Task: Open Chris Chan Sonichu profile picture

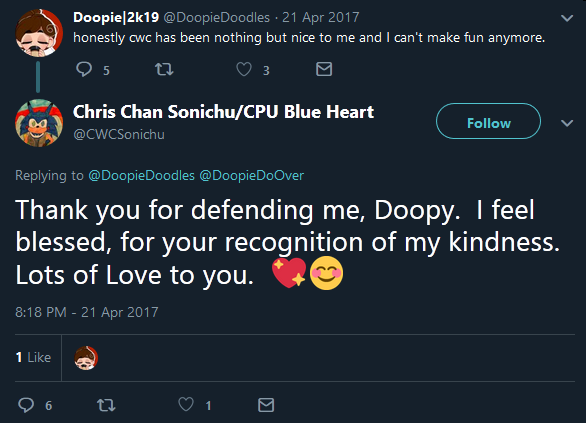Action: coord(39,123)
